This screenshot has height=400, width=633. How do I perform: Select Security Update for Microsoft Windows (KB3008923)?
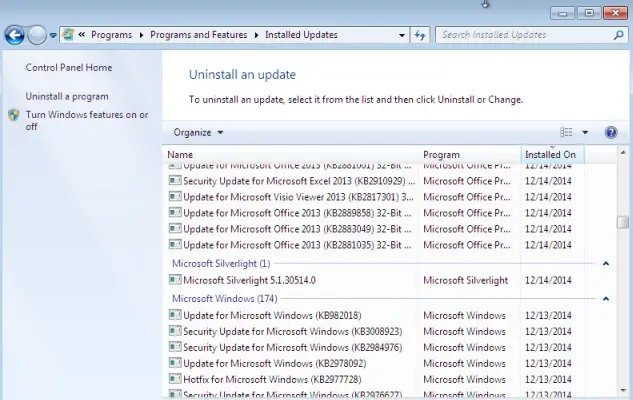(x=293, y=331)
